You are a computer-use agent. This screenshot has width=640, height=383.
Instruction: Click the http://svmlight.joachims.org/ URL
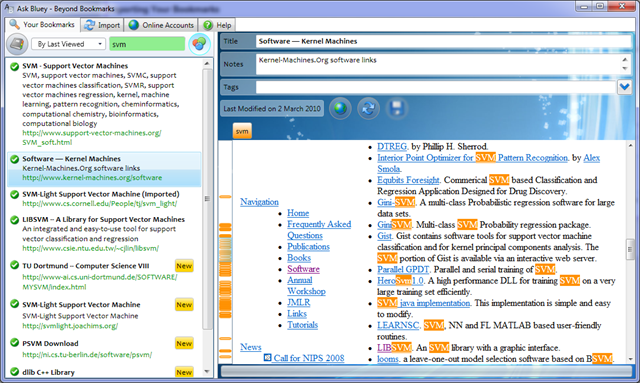70,326
